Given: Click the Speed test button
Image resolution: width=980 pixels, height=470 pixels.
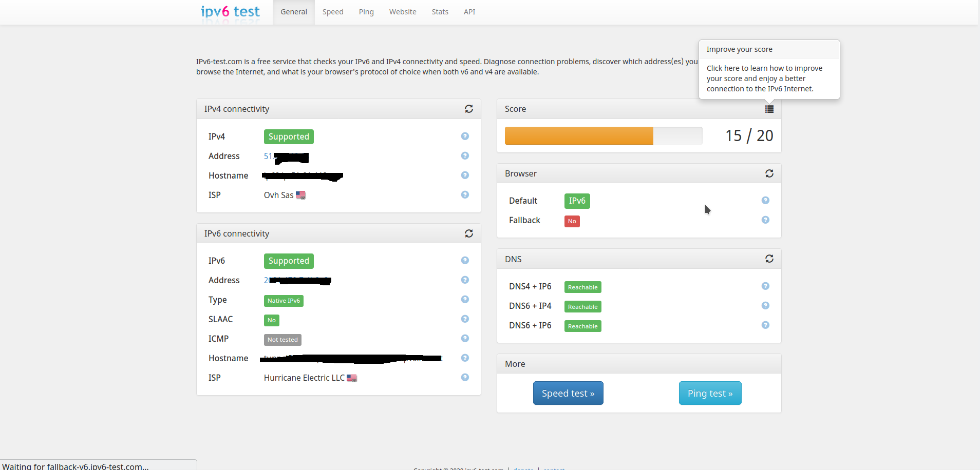Looking at the screenshot, I should (x=568, y=393).
